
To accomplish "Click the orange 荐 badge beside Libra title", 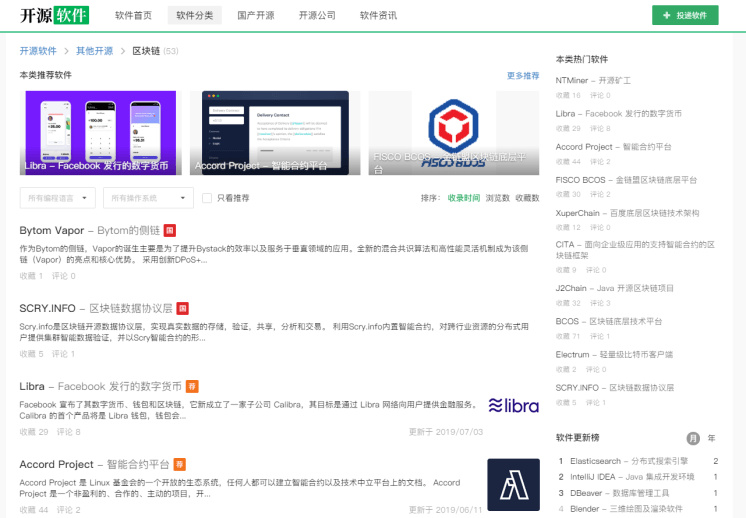I will tap(192, 386).
